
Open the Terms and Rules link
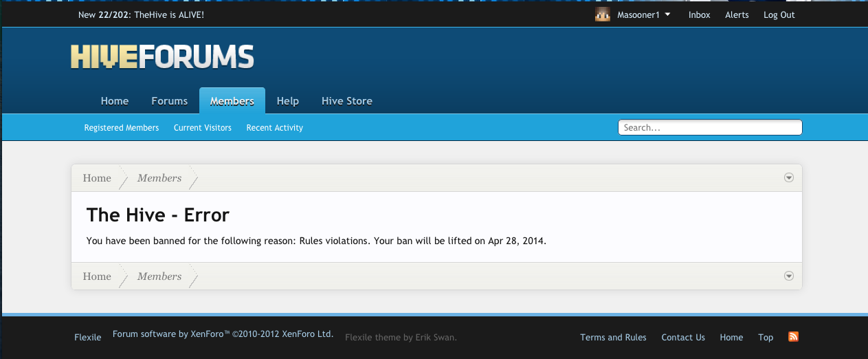tap(613, 337)
